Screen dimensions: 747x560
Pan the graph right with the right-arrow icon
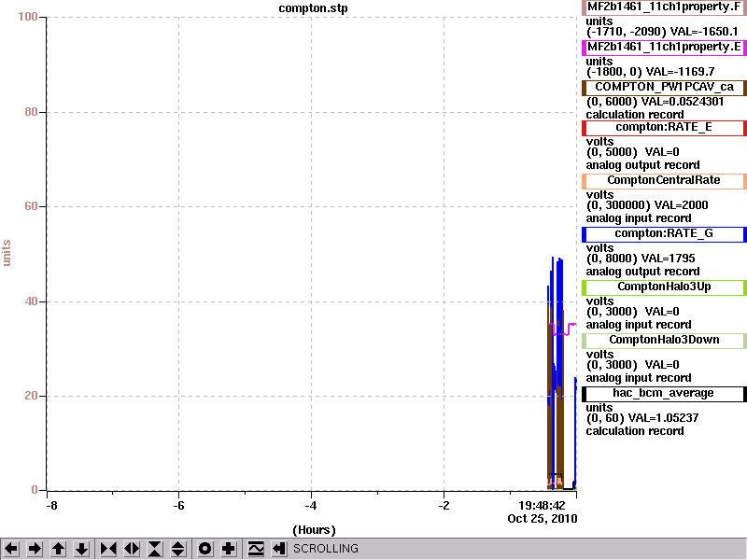tap(35, 549)
